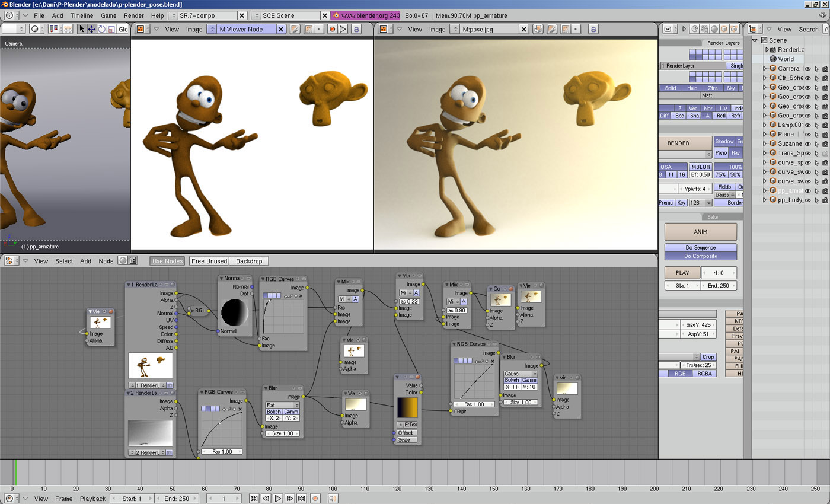
Task: Open the Flat filter dropdown in Blur node
Action: [282, 405]
